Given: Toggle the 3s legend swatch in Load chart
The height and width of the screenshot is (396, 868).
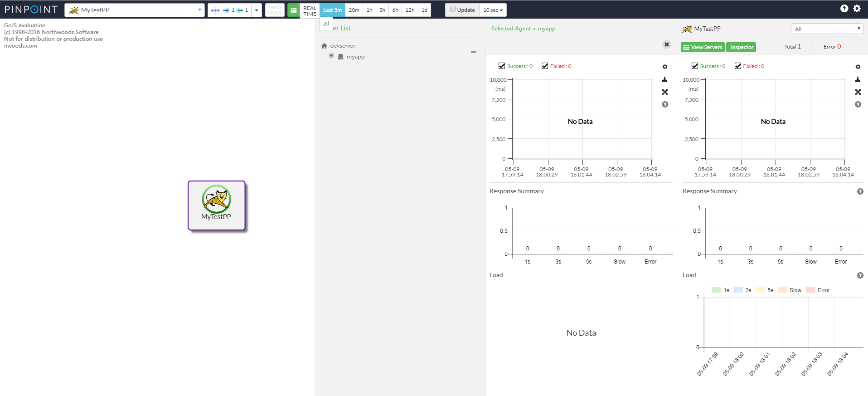Looking at the screenshot, I should [738, 290].
